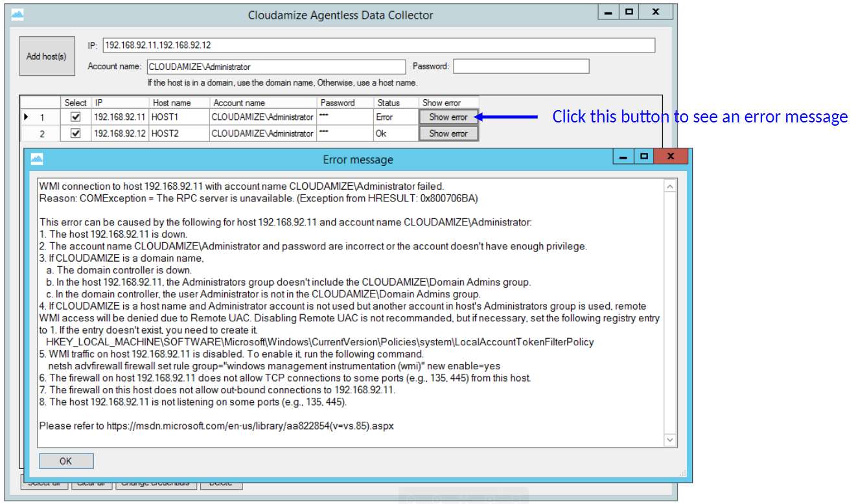Screen dimensions: 856x504
Task: Click the Add host(s) button
Action: coord(47,56)
